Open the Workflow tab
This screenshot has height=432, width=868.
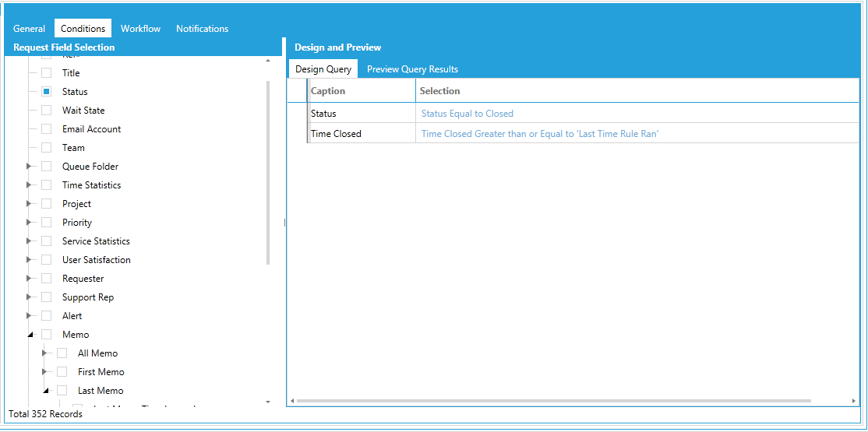click(x=140, y=28)
